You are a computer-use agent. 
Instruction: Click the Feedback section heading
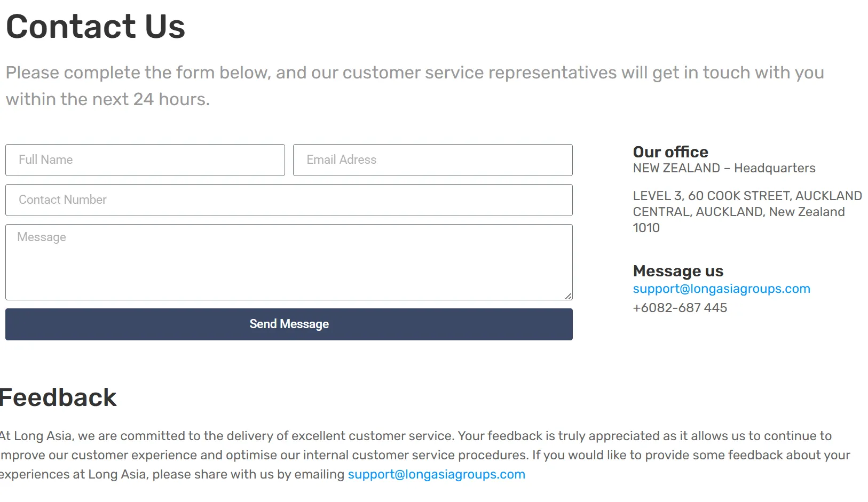58,398
